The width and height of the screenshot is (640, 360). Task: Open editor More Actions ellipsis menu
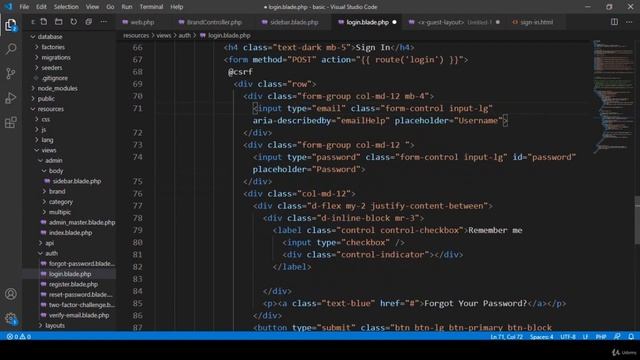click(x=629, y=22)
